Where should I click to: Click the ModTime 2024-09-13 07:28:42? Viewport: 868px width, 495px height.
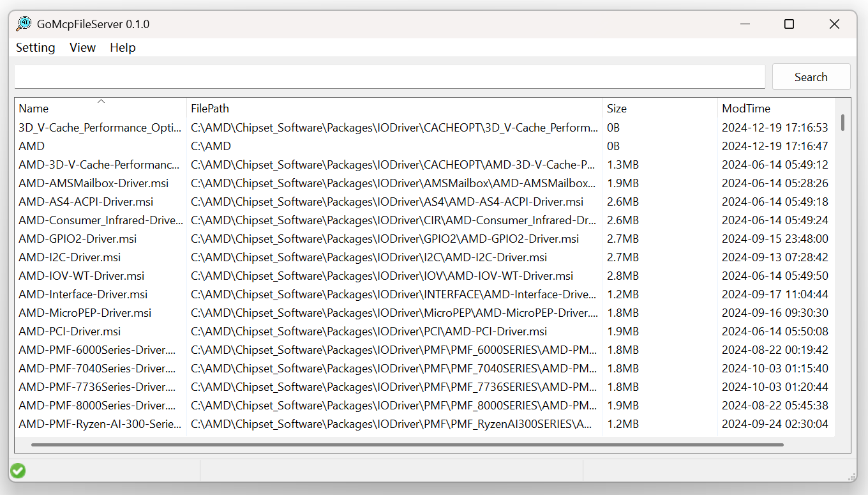[775, 257]
